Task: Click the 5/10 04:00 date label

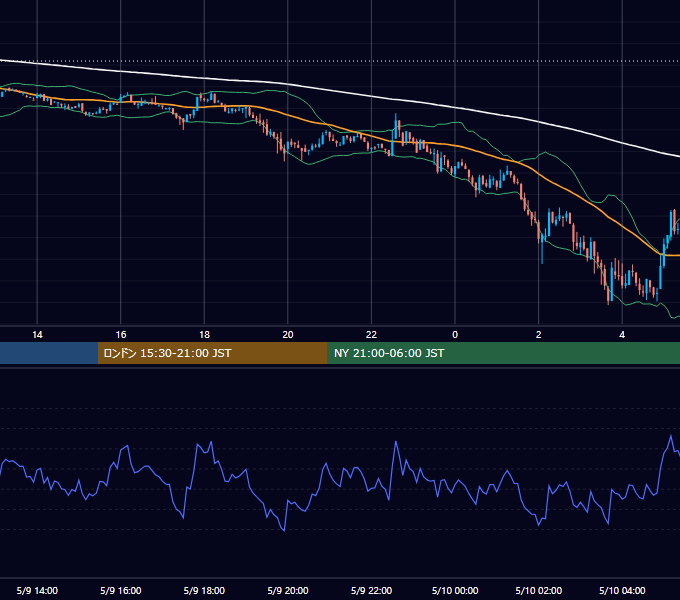Action: coord(622,590)
